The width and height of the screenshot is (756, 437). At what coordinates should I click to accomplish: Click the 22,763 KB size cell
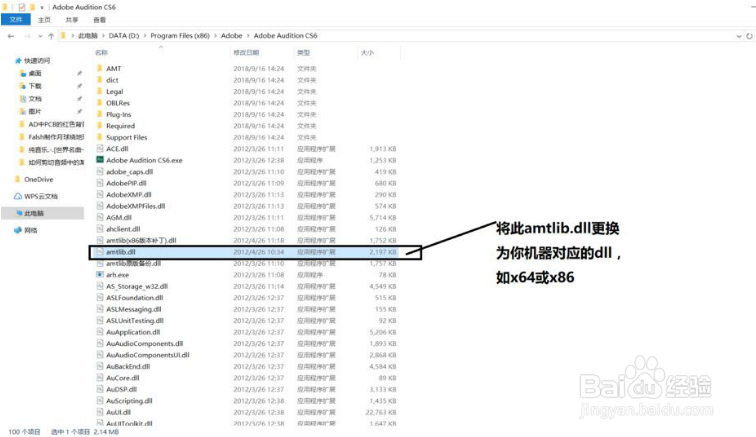[x=381, y=412]
